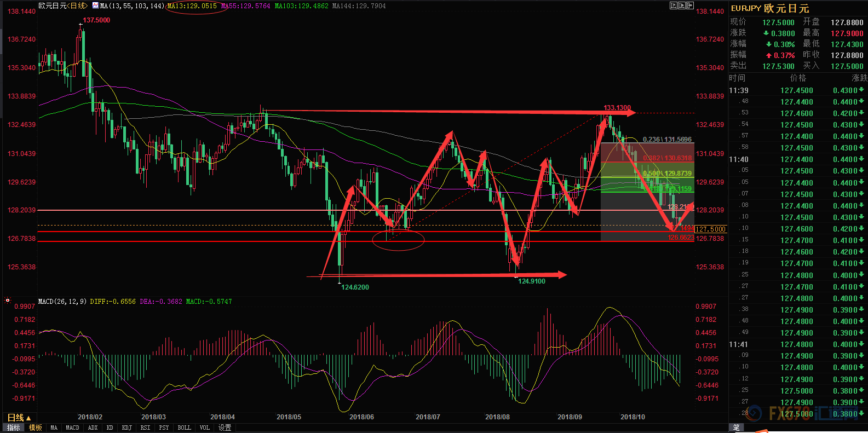Click the MACD:-0.5747 value
Screen dimensions: 868x433
209,302
